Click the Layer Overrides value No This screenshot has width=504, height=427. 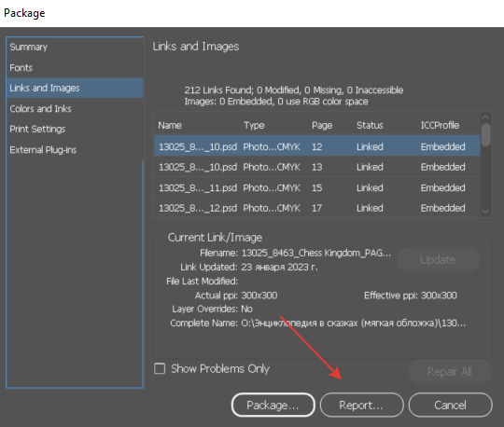[246, 309]
